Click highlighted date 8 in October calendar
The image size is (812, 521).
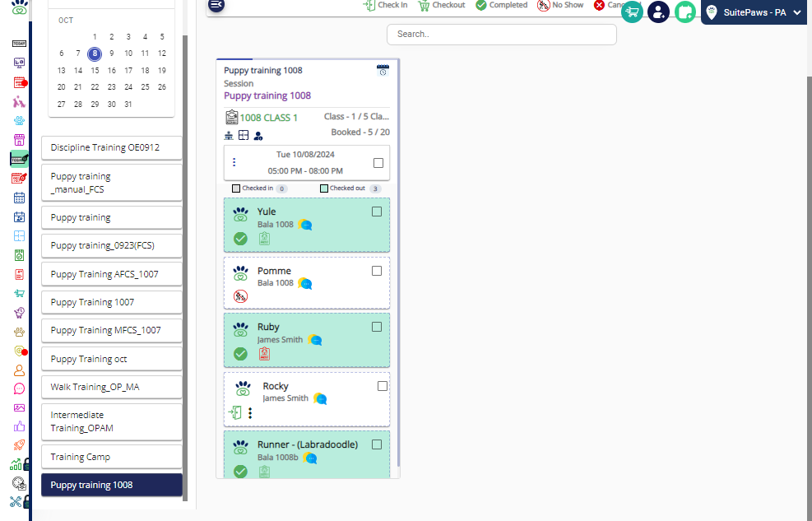tap(95, 53)
